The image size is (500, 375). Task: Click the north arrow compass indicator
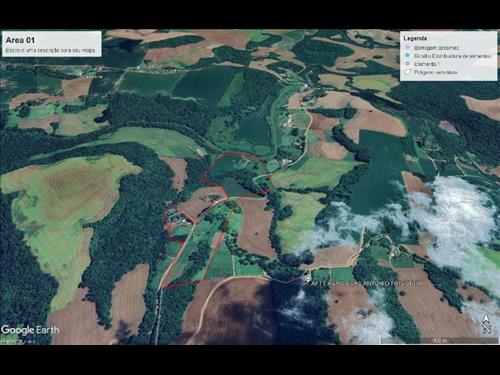[486, 324]
